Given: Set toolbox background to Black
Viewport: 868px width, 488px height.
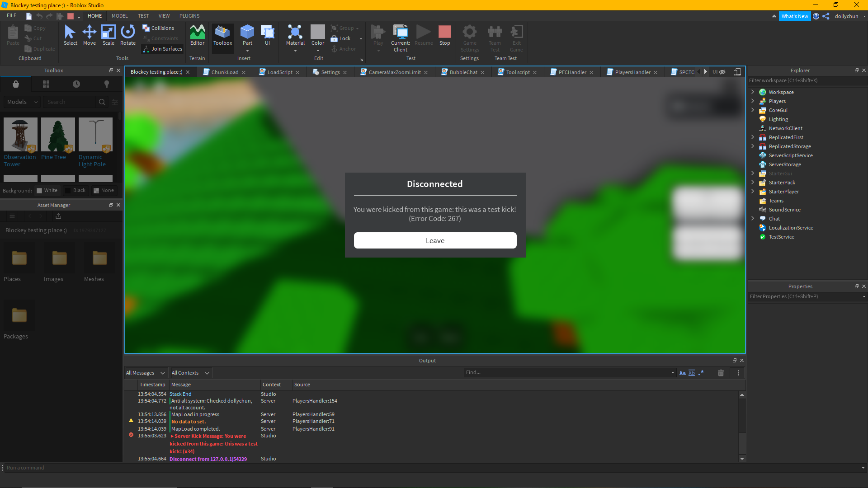Looking at the screenshot, I should (75, 190).
